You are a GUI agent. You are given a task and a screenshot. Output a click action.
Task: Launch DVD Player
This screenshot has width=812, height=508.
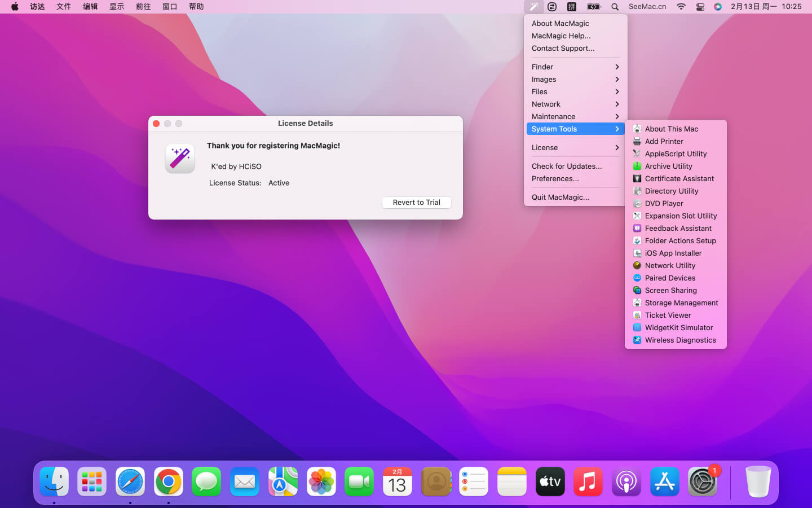(x=676, y=203)
